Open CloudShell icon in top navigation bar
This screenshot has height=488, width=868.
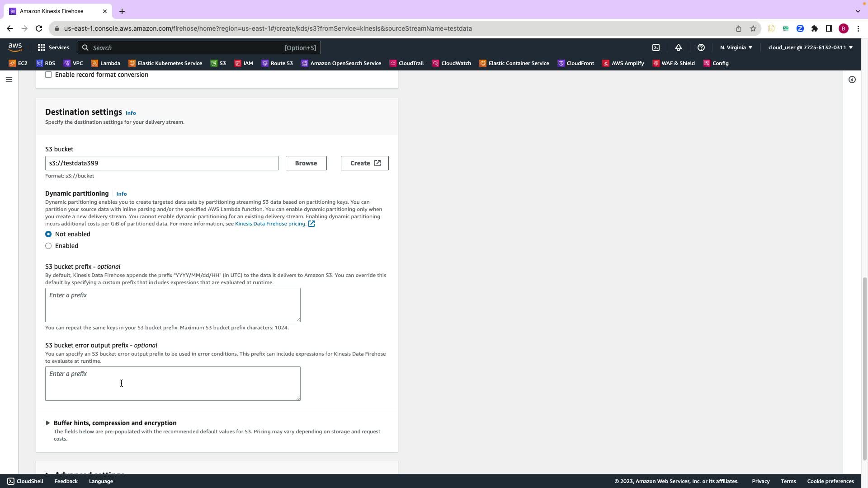tap(656, 47)
